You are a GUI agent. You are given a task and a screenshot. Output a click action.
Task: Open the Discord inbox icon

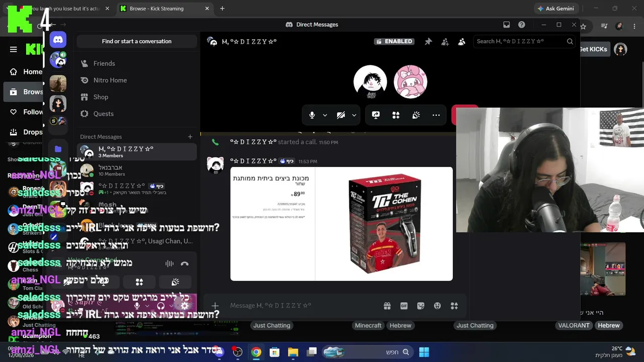coord(507,25)
